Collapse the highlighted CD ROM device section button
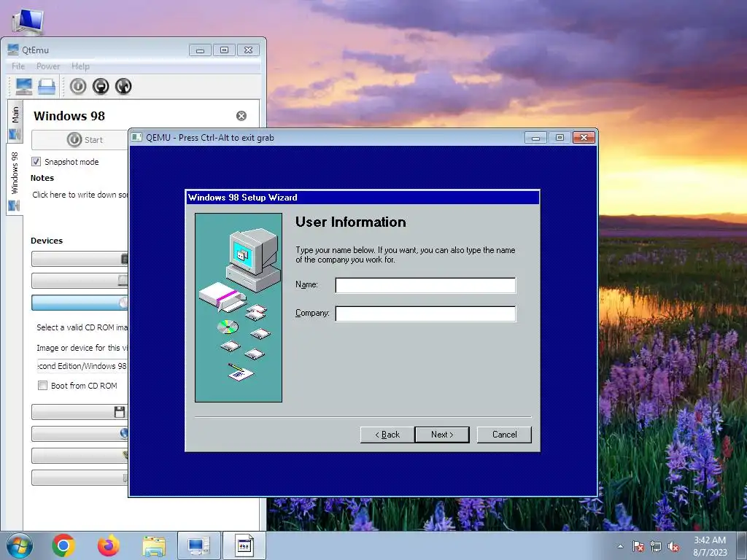 click(x=80, y=303)
